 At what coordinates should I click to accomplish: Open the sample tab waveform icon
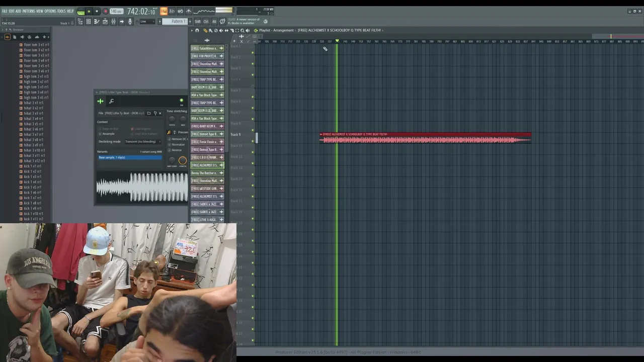click(x=101, y=101)
